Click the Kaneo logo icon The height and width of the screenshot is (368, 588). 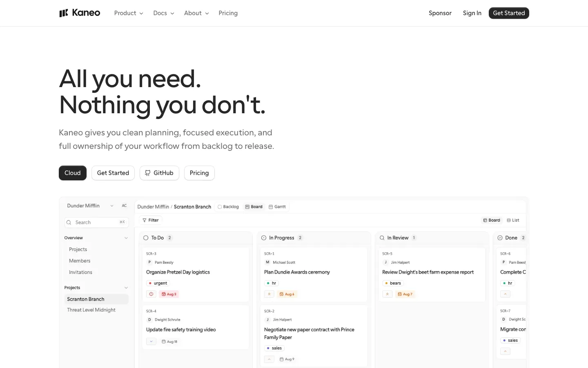pyautogui.click(x=64, y=13)
